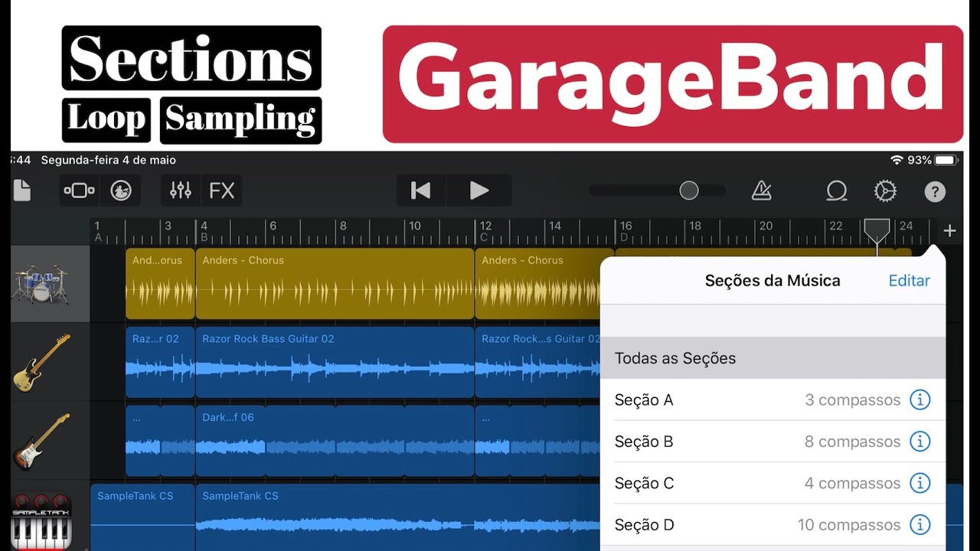Select second SampleTank CS region
Viewport: 980px width, 551px height.
398,517
